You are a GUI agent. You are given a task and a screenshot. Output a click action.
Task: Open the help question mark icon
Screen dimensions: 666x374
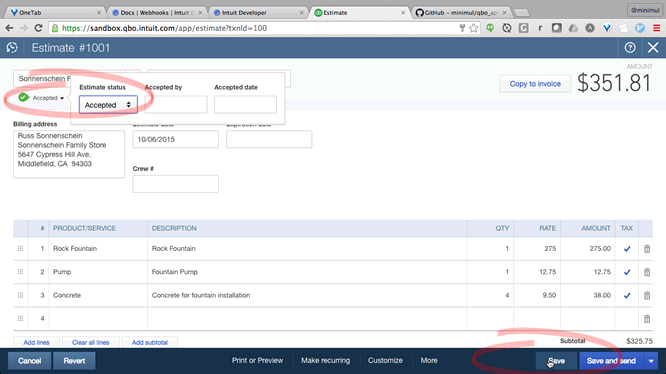[630, 48]
